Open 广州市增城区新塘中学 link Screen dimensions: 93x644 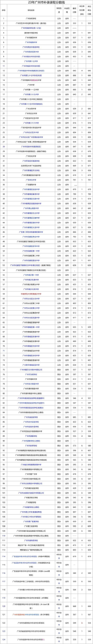(x=31, y=337)
